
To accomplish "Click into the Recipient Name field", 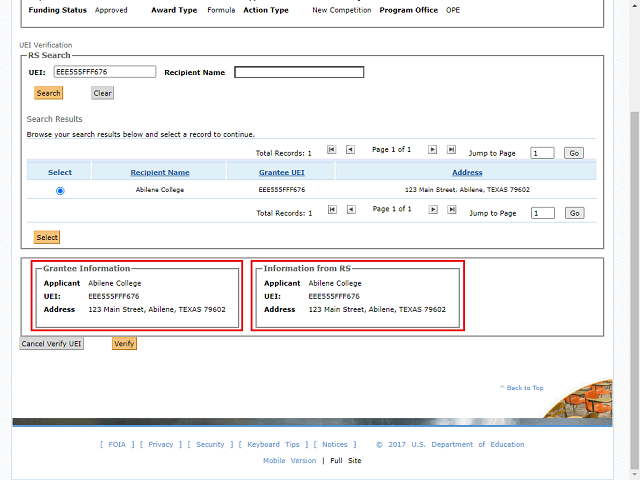I will [299, 72].
